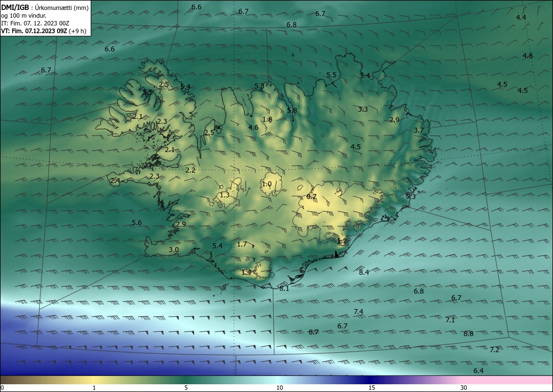553x392 pixels.
Task: Click the 1.2 value label
Action: 342,241
